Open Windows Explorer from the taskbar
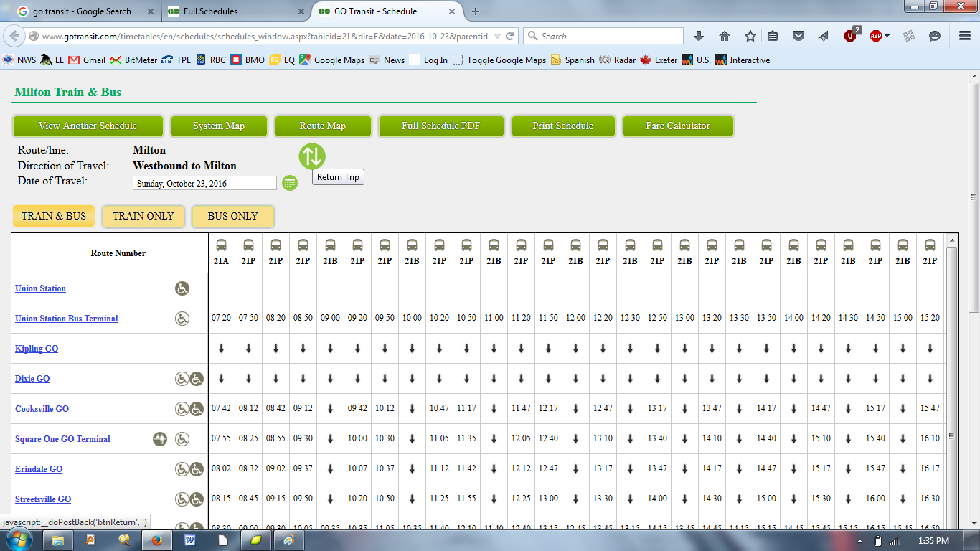Screen dimensions: 980x551 click(x=58, y=540)
